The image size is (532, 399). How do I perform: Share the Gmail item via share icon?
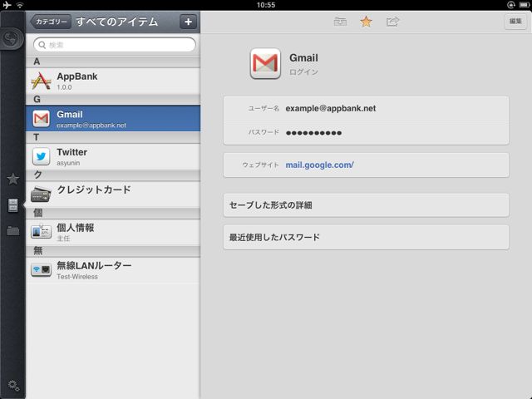coord(392,22)
